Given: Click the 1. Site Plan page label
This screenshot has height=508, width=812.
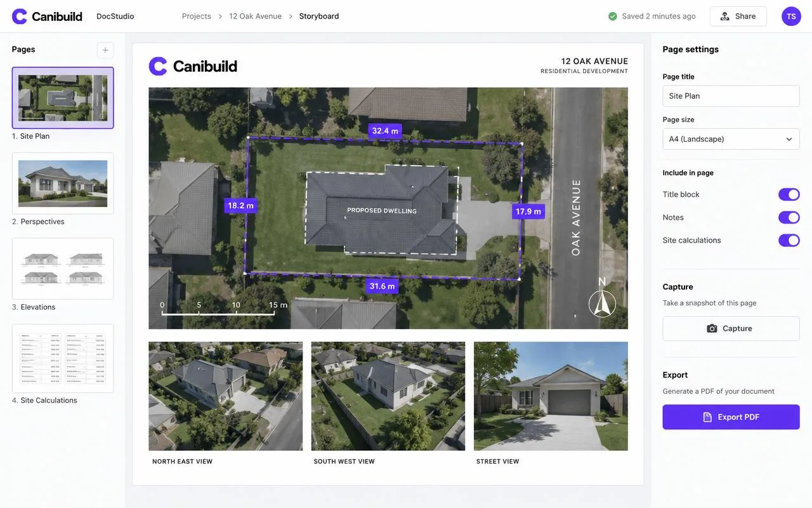Looking at the screenshot, I should [30, 137].
